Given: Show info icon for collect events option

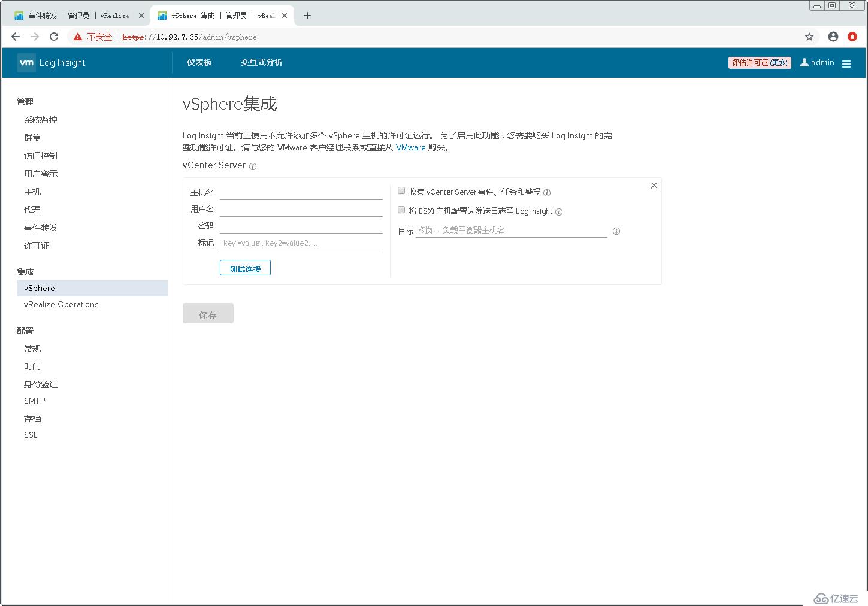Looking at the screenshot, I should [x=547, y=193].
